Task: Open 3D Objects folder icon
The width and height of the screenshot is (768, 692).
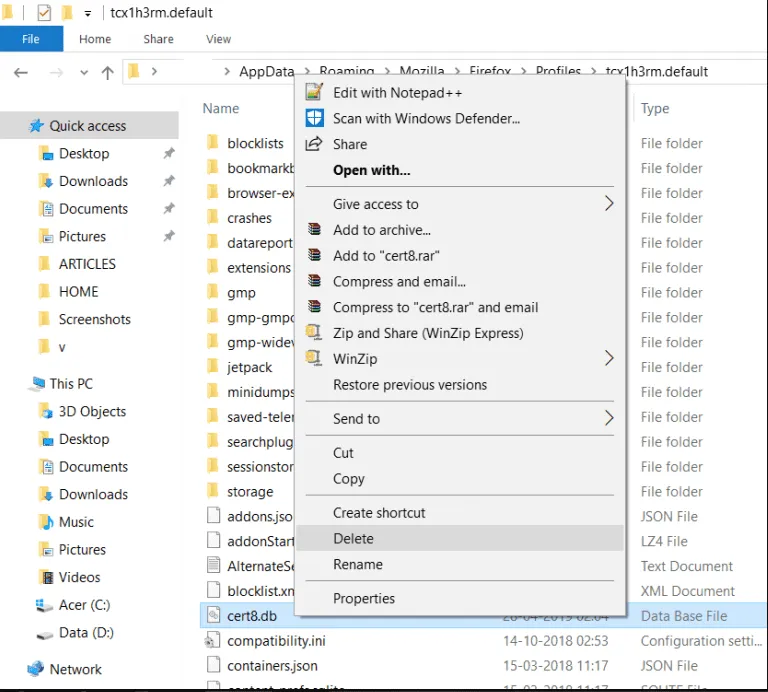Action: click(x=46, y=411)
